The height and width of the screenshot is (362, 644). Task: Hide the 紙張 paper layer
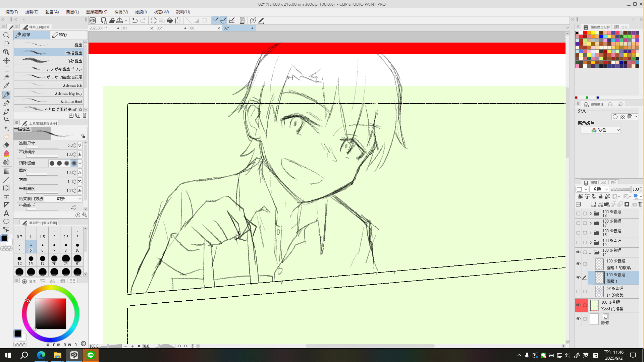pyautogui.click(x=578, y=319)
